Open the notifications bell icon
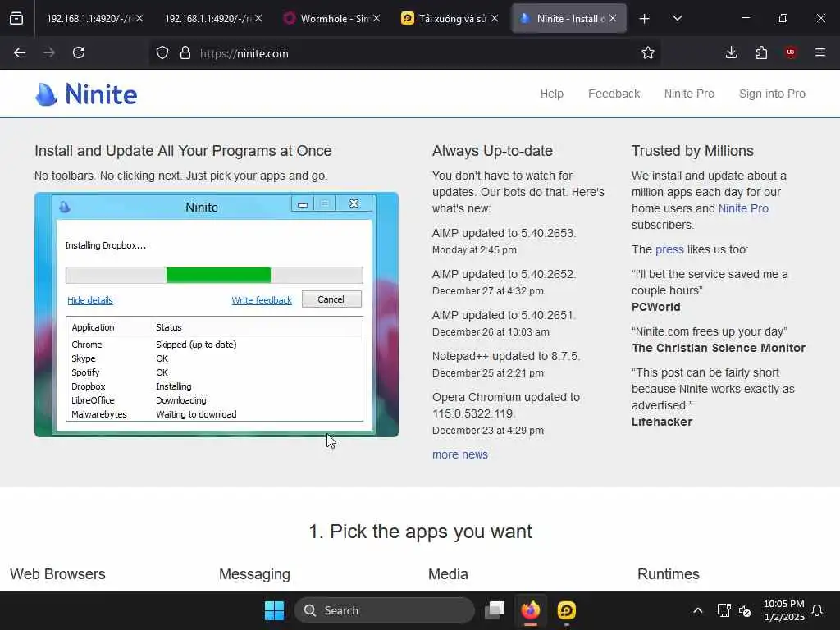840x630 pixels. (817, 610)
